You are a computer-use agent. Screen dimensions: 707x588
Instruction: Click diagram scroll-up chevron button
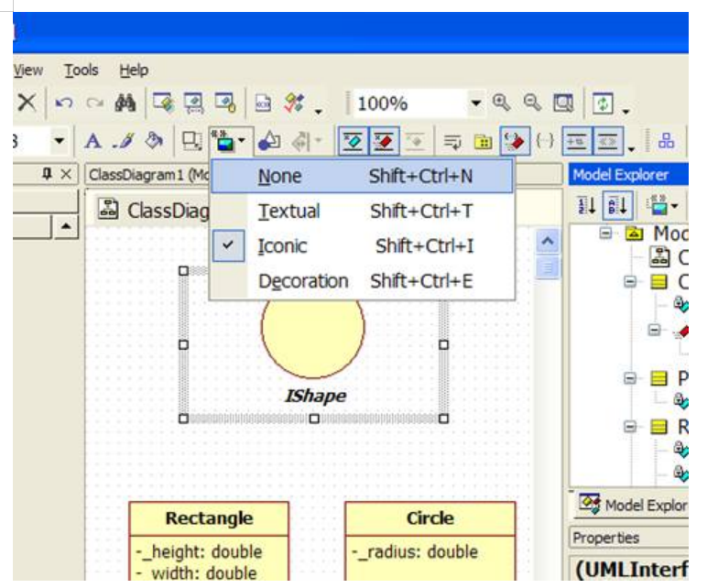click(548, 242)
